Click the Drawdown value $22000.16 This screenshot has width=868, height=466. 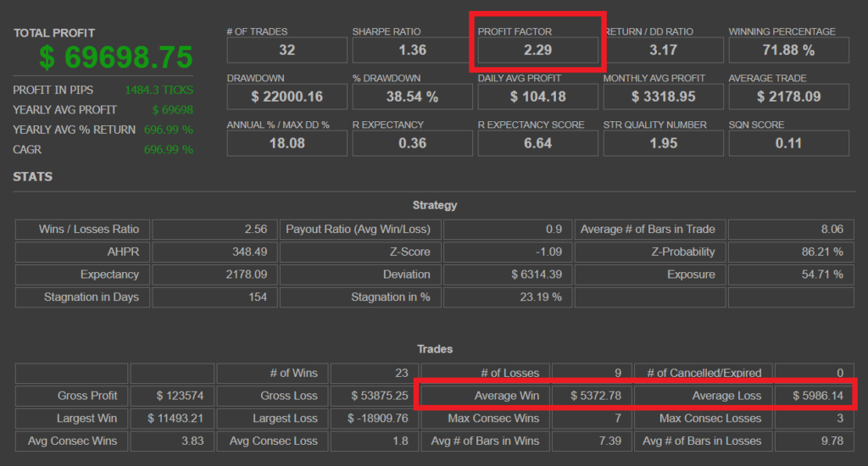(287, 97)
